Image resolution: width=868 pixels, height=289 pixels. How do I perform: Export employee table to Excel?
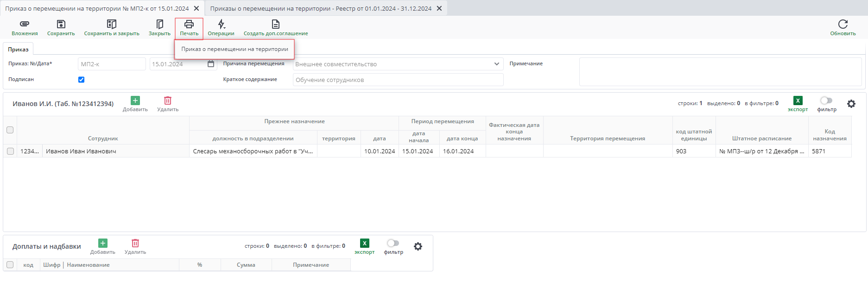click(x=798, y=101)
